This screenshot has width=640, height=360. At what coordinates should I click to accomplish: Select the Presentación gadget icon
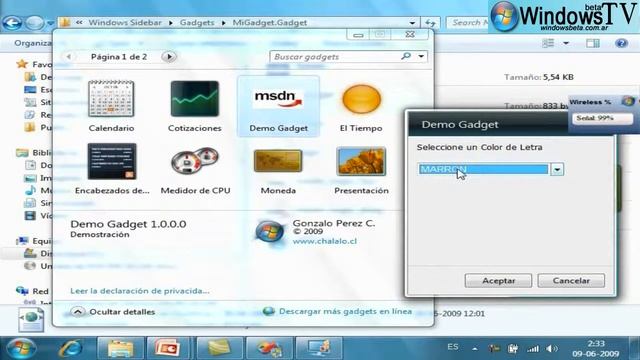tap(361, 161)
